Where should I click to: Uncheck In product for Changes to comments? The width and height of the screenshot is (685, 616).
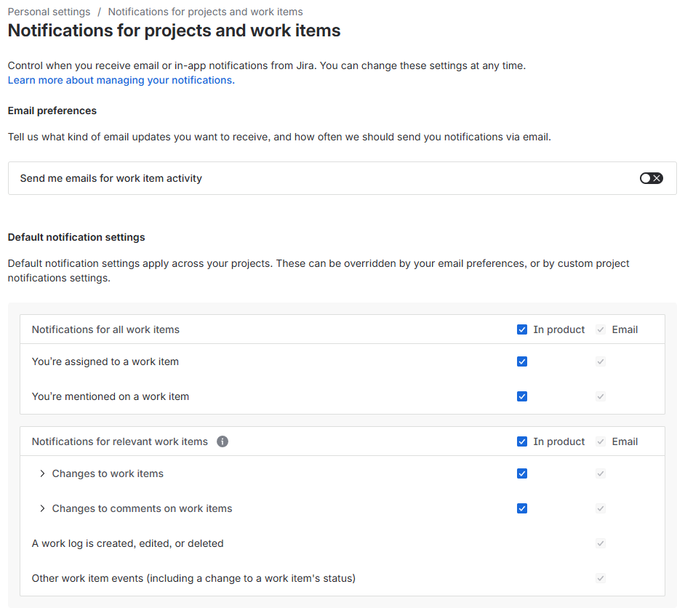point(522,508)
